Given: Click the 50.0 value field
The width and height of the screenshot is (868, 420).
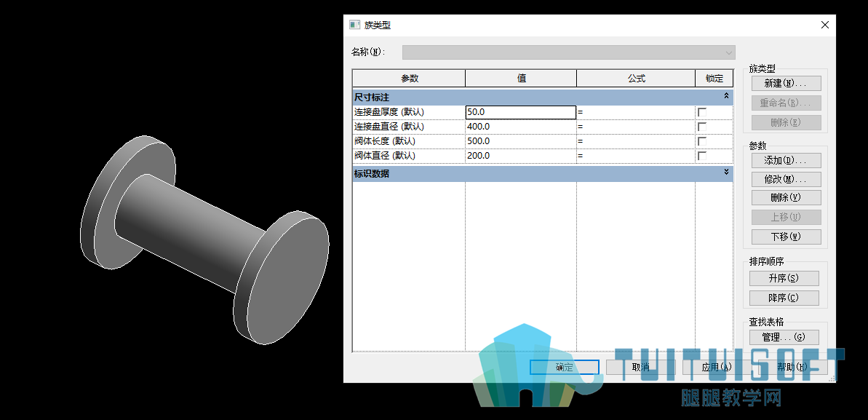Looking at the screenshot, I should tap(520, 112).
